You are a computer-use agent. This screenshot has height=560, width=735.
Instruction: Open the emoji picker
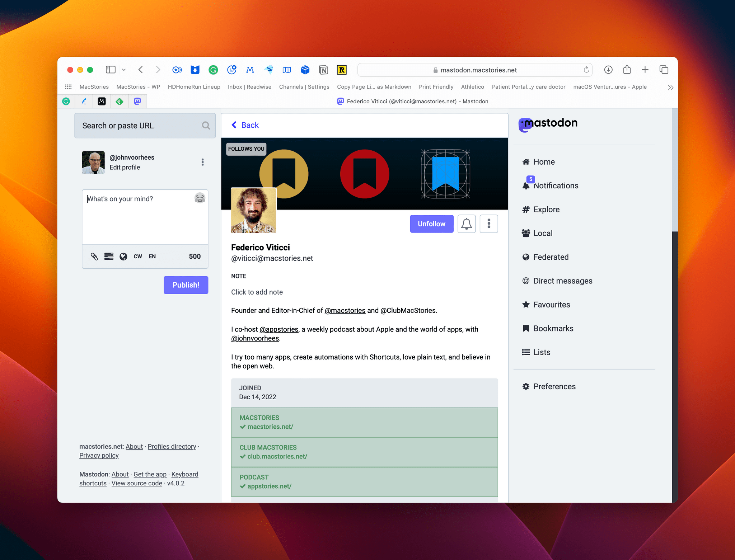click(x=200, y=198)
